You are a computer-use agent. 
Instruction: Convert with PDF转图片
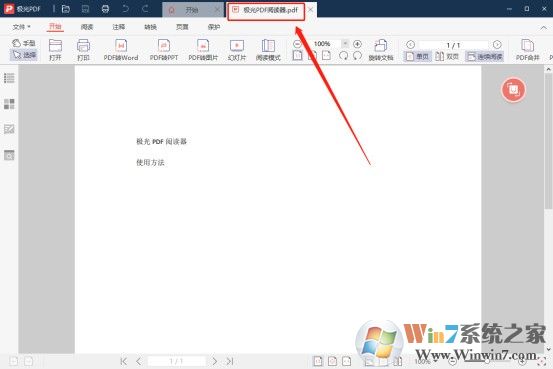click(x=203, y=50)
